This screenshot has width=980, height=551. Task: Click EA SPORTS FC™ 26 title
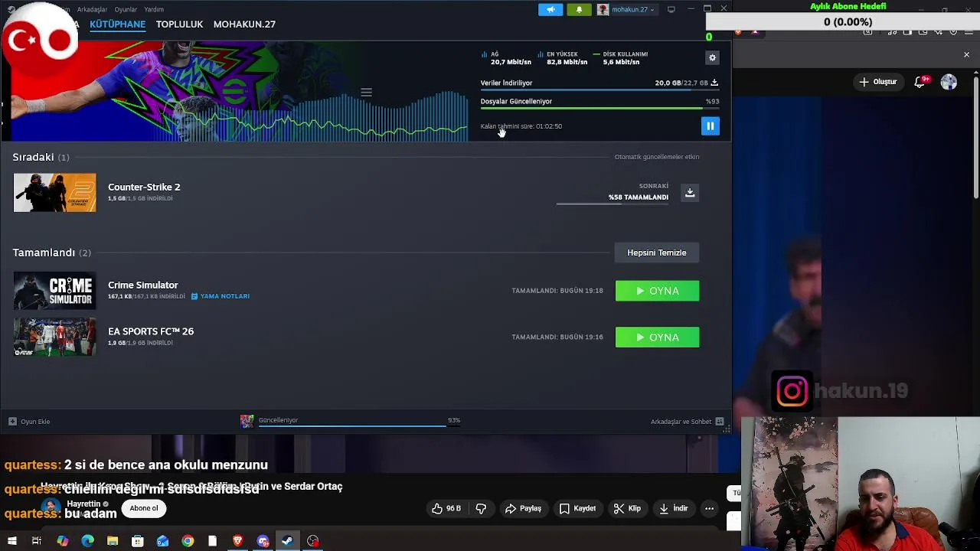click(x=151, y=331)
